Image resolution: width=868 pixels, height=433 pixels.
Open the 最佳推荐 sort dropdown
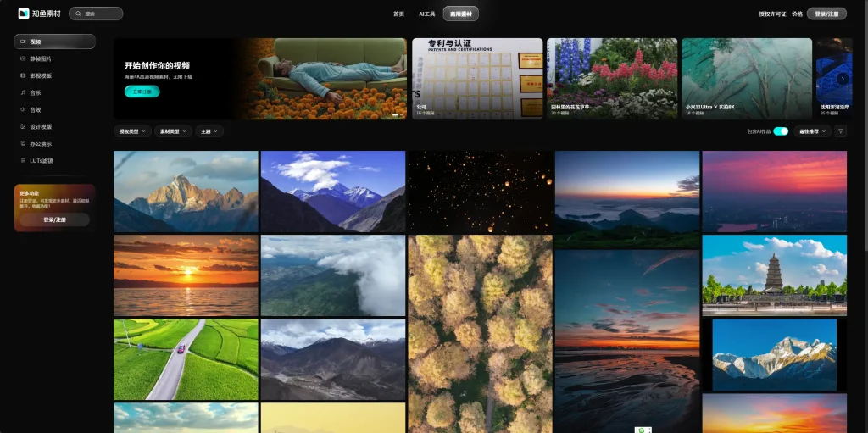[x=813, y=131]
